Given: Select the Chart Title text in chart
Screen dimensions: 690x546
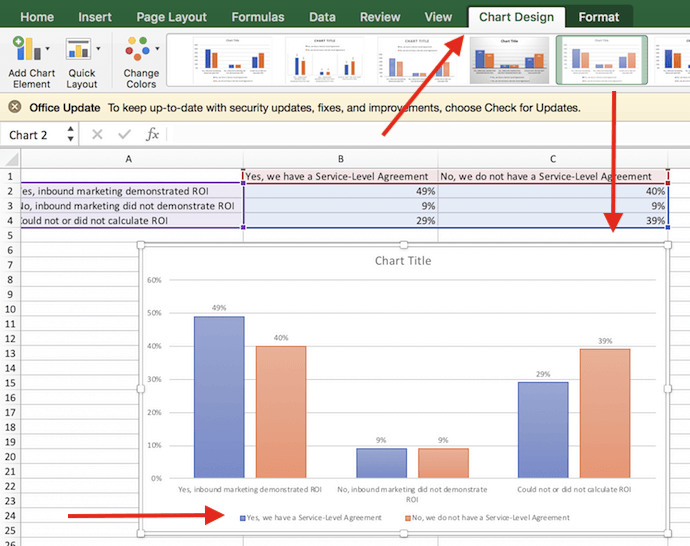Looking at the screenshot, I should [403, 261].
